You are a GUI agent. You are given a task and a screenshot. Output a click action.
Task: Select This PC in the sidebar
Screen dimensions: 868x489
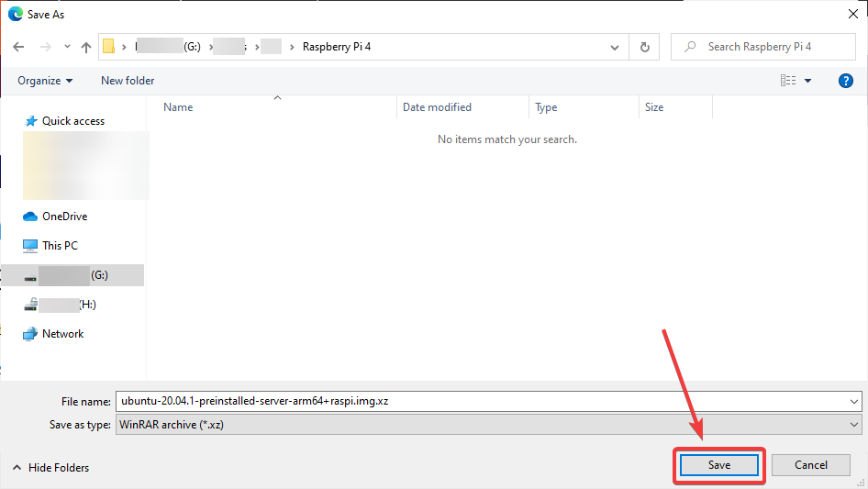60,245
